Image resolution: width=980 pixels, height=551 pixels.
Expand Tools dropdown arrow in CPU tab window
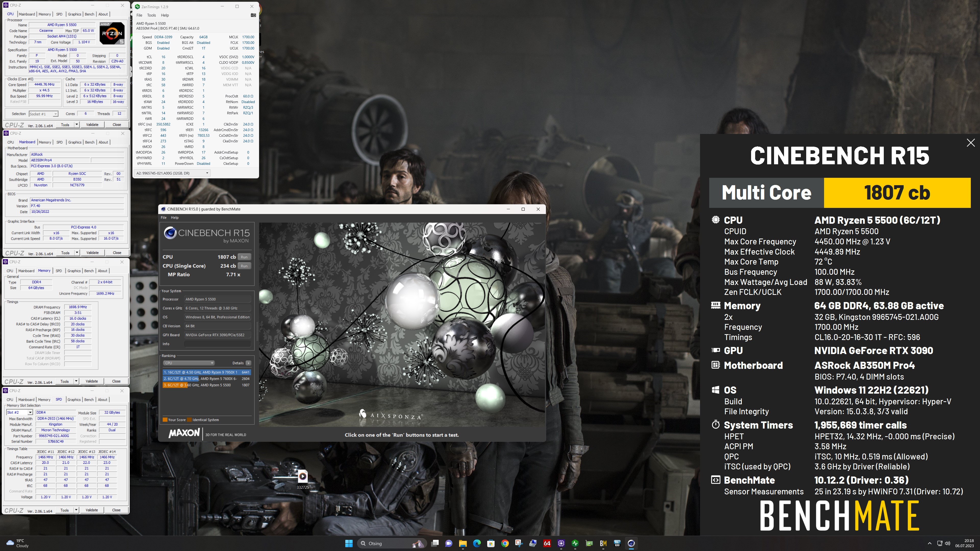[77, 124]
